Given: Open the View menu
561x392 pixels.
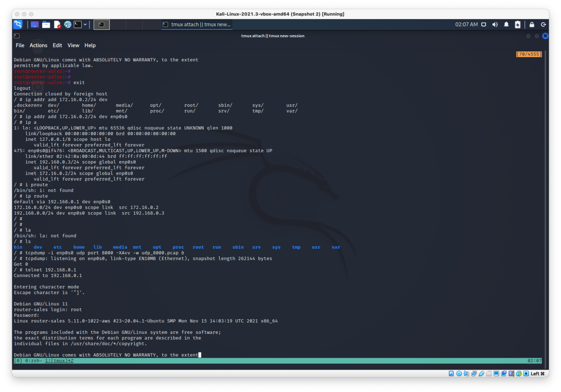Looking at the screenshot, I should tap(73, 45).
